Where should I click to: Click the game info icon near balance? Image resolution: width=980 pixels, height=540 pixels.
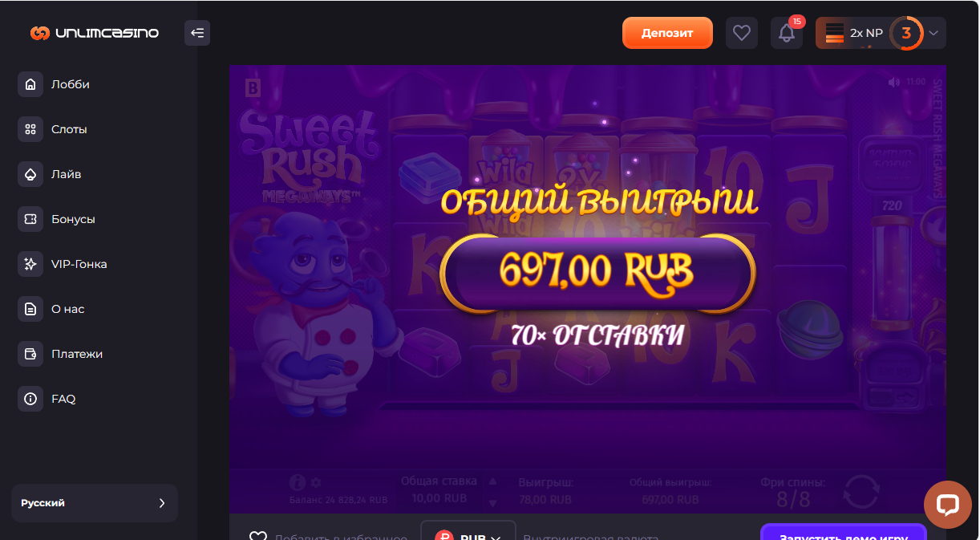pyautogui.click(x=297, y=482)
